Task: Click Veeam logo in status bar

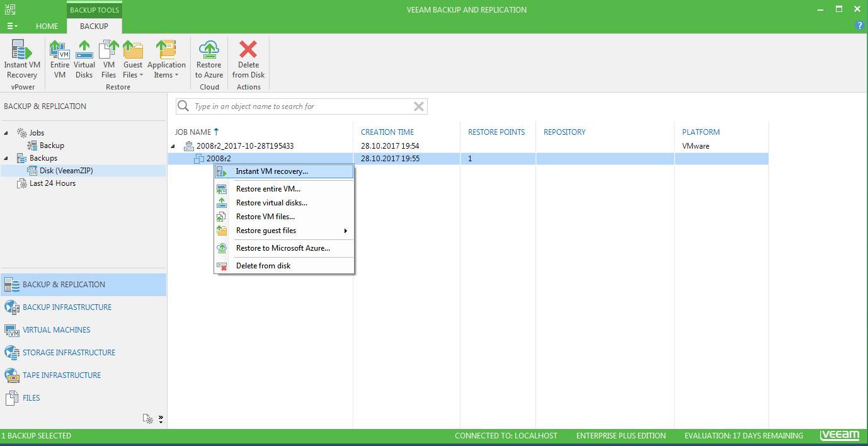Action: pyautogui.click(x=840, y=435)
